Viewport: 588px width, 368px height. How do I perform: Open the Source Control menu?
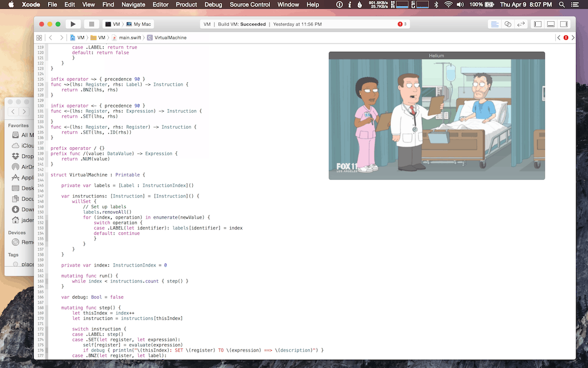[249, 4]
